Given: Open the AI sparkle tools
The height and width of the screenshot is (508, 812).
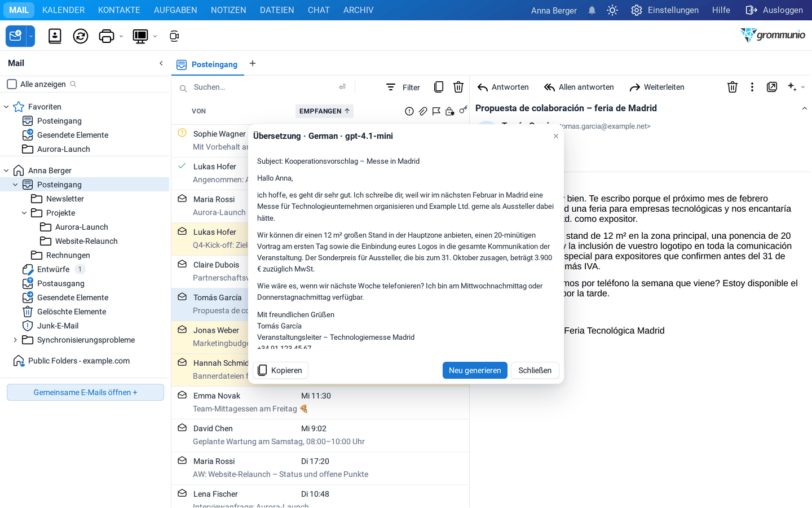Looking at the screenshot, I should tap(792, 87).
